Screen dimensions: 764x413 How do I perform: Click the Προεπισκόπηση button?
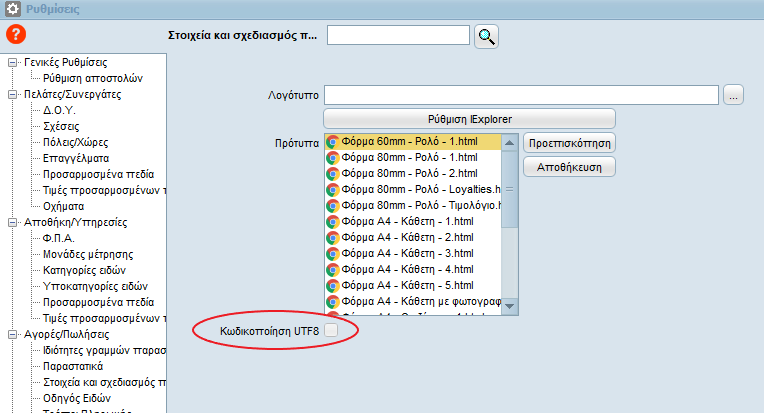pyautogui.click(x=569, y=143)
